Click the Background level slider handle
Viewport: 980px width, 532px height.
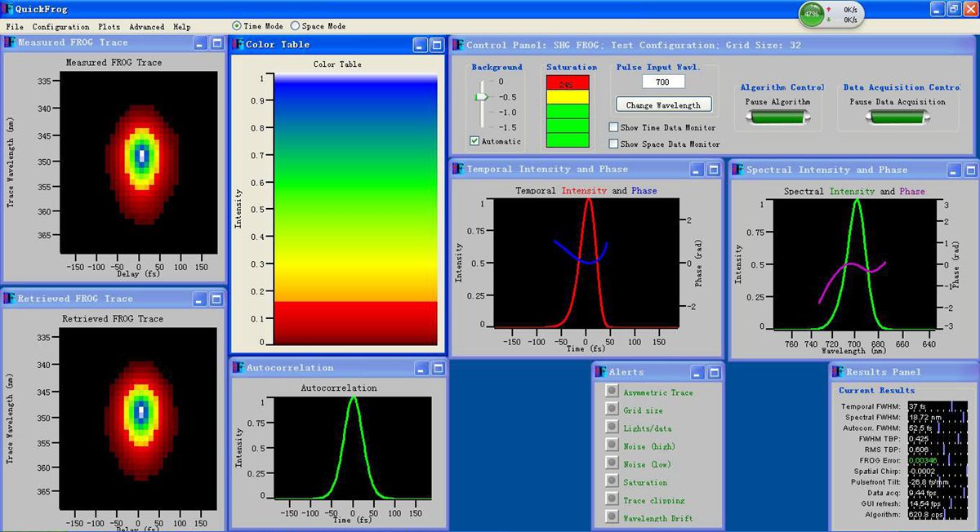click(x=481, y=96)
